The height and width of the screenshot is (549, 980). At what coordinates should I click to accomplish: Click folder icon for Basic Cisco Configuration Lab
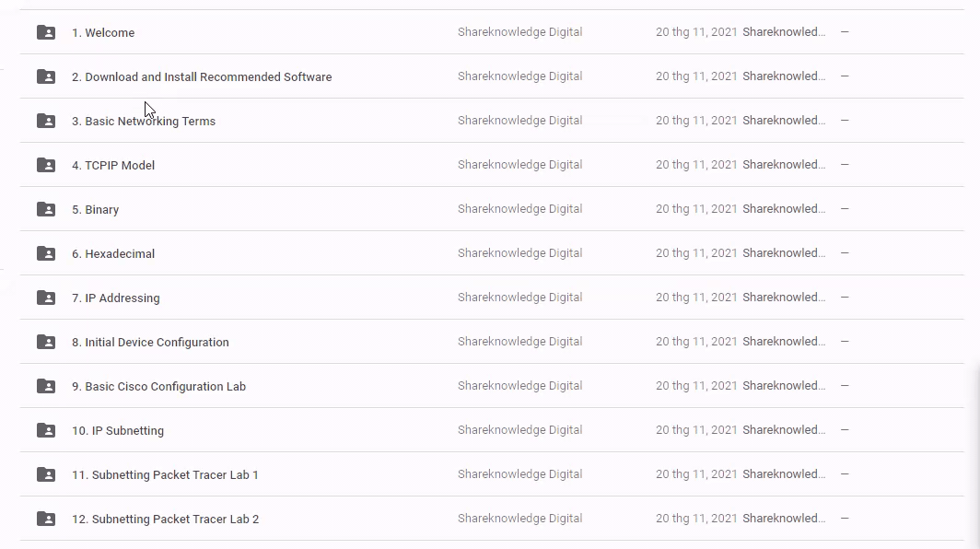(x=46, y=386)
